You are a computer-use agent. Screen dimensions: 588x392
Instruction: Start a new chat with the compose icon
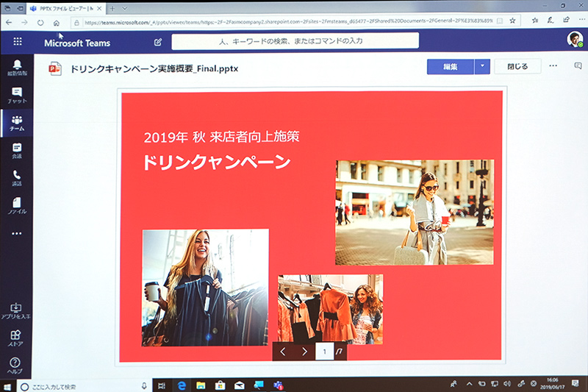click(x=158, y=42)
